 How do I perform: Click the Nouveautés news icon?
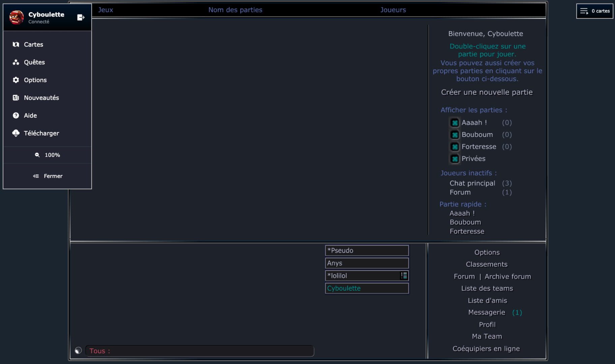point(16,98)
